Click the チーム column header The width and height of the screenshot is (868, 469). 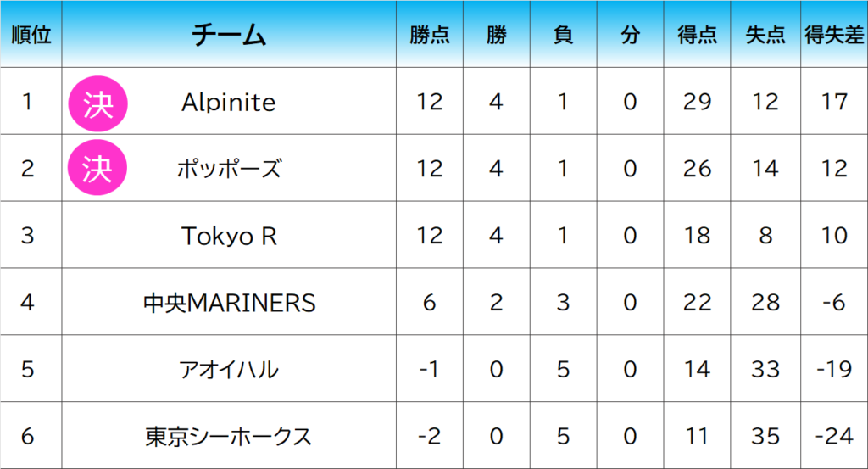pos(229,35)
